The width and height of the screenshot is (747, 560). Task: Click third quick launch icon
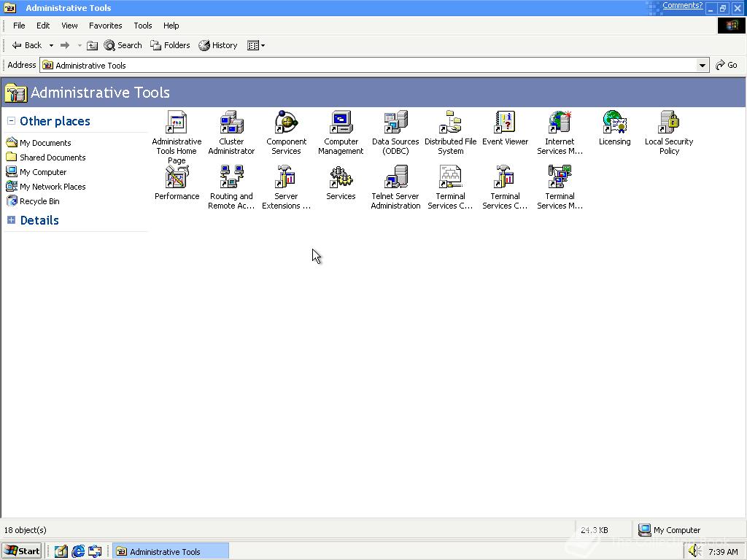pyautogui.click(x=96, y=551)
